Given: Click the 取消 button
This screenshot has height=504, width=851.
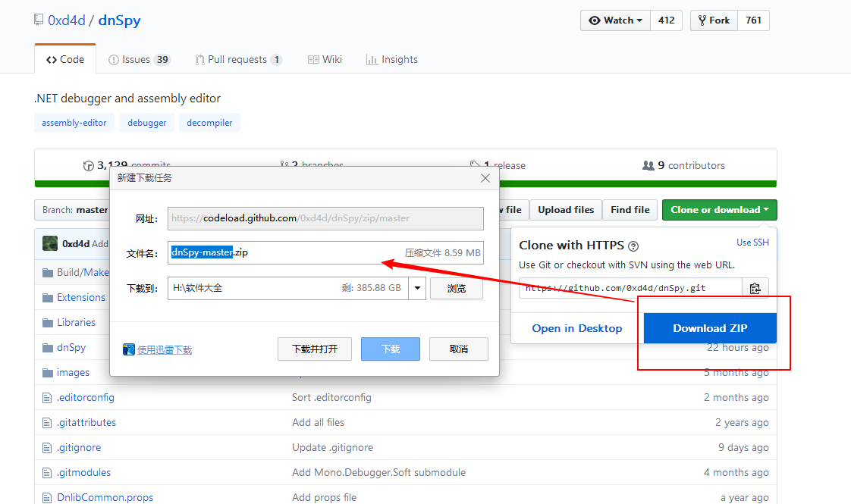Looking at the screenshot, I should 459,349.
